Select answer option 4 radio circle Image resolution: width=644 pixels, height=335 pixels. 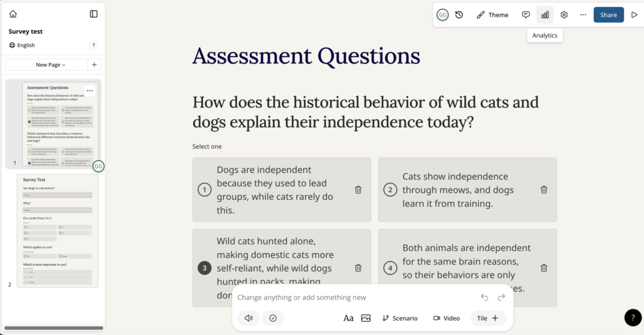[x=390, y=268]
